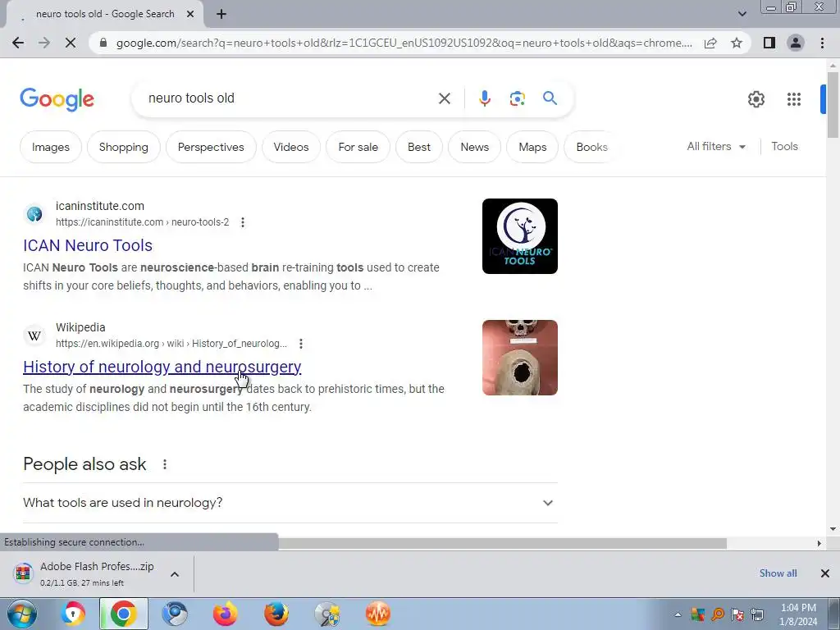
Task: Open a new browser tab
Action: [x=221, y=15]
